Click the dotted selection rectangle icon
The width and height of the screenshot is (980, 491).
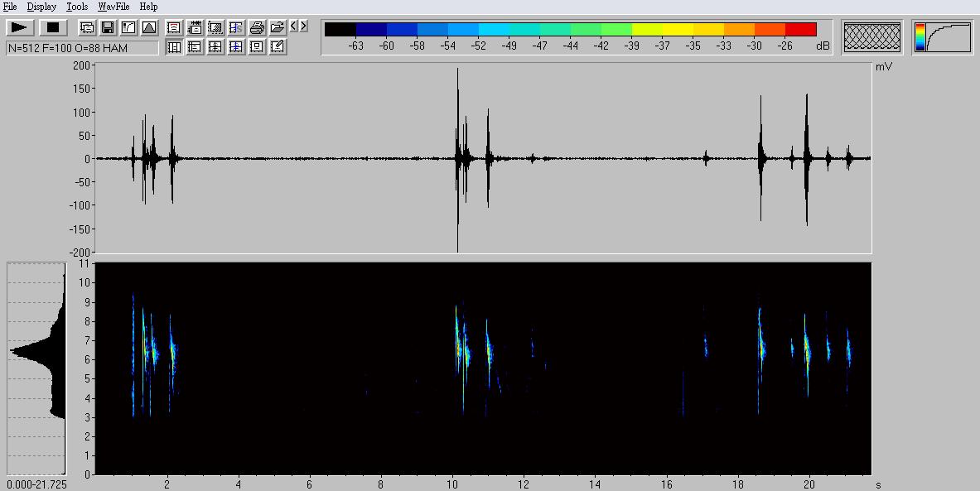(x=215, y=28)
